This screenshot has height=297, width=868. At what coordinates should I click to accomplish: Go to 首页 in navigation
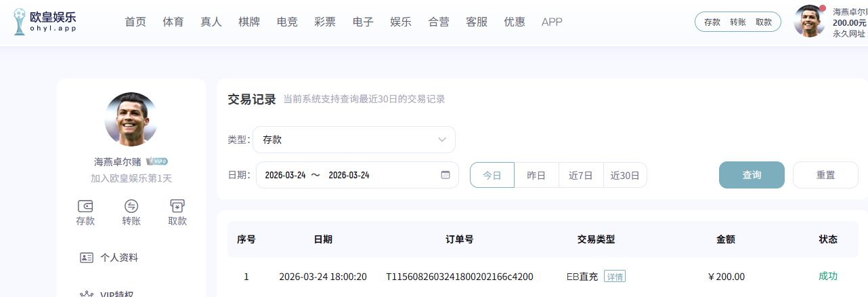pos(135,22)
